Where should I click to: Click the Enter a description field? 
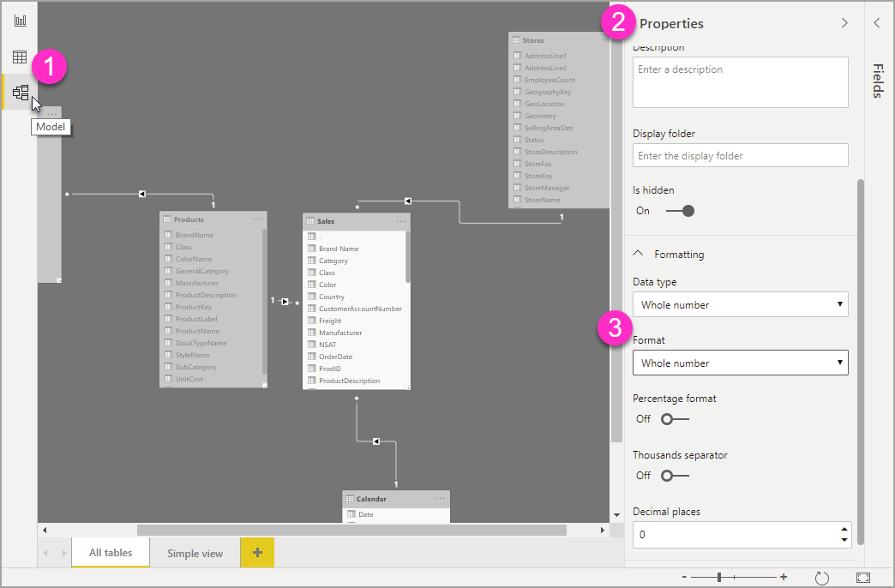click(x=740, y=82)
